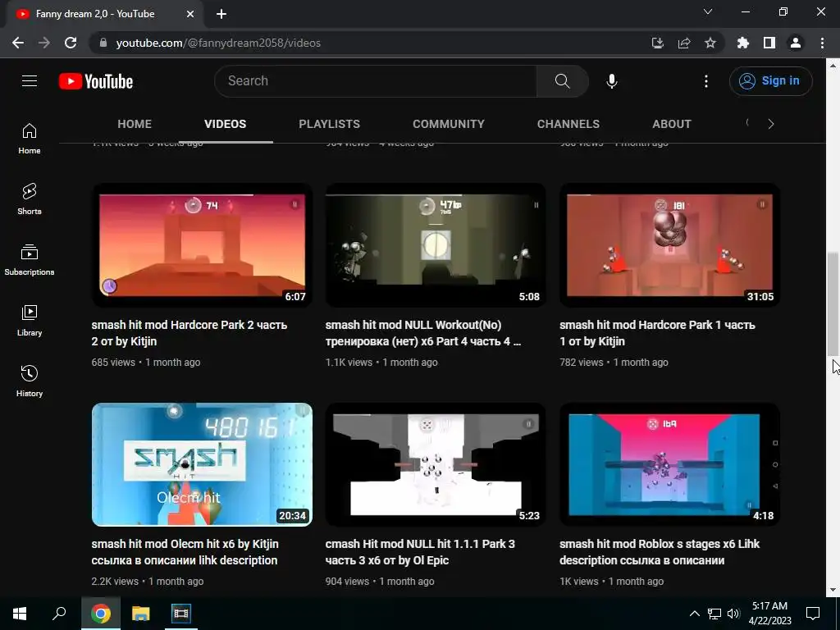Close the Fanny dream 2,0 tab
Image resolution: width=840 pixels, height=630 pixels.
(x=190, y=14)
